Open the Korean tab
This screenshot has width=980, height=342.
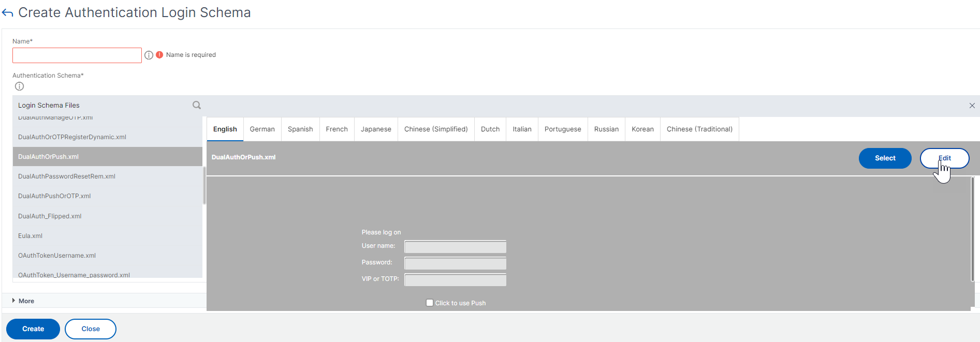click(642, 129)
